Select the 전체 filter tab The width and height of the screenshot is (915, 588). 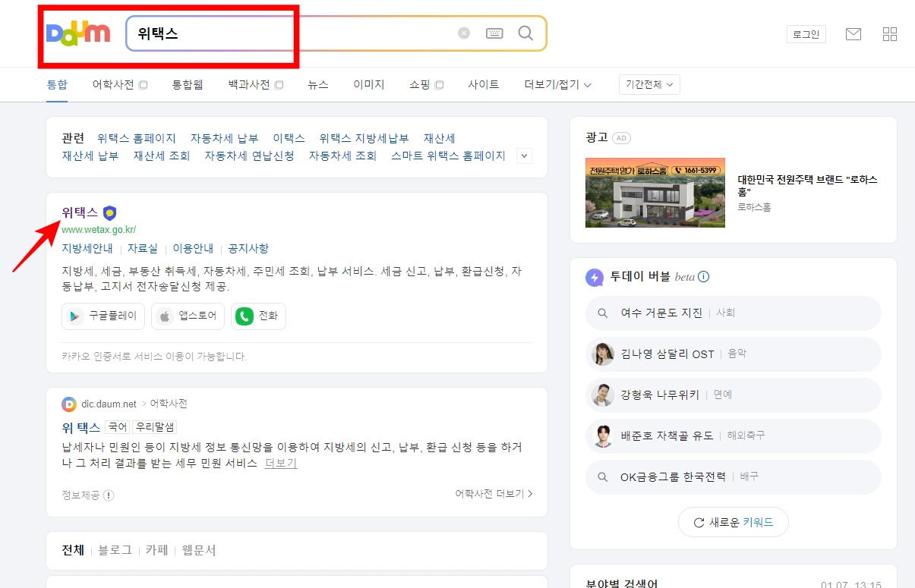click(x=73, y=550)
